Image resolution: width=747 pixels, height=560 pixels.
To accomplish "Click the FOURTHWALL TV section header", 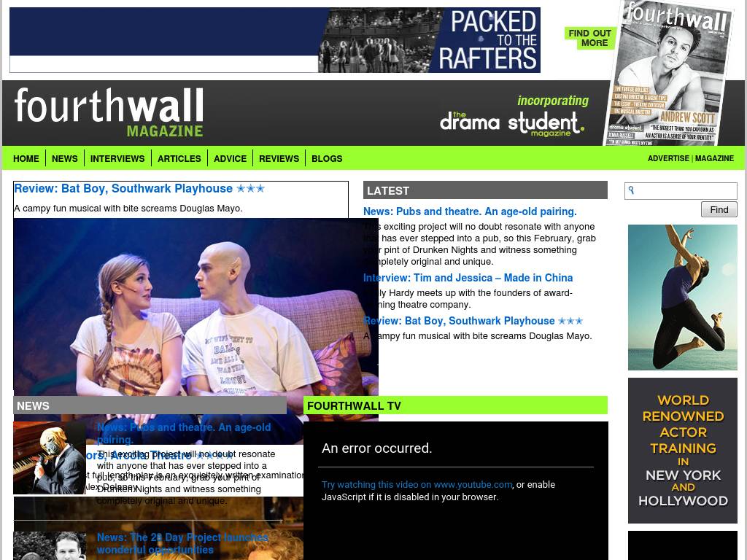I will (x=455, y=405).
